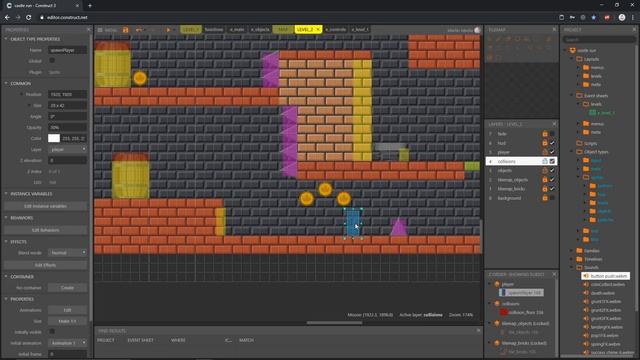The height and width of the screenshot is (360, 640).
Task: Click the speaker icon beside death.webm
Action: (586, 293)
